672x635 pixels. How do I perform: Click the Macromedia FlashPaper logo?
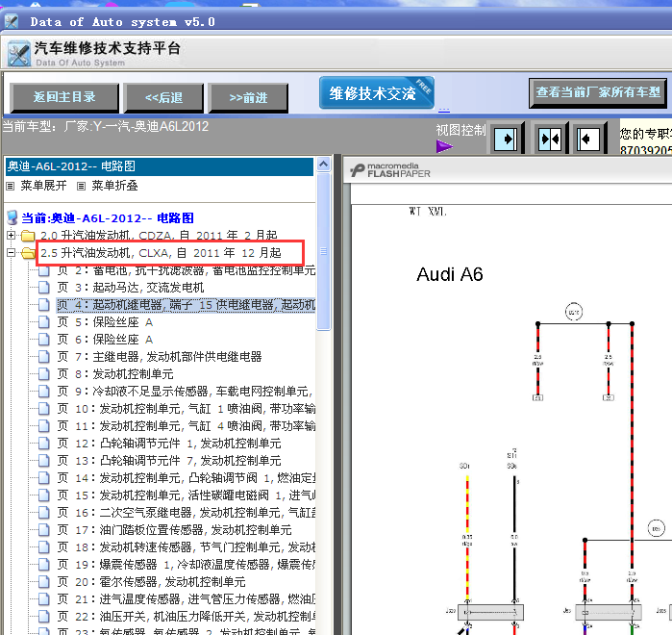click(x=390, y=170)
